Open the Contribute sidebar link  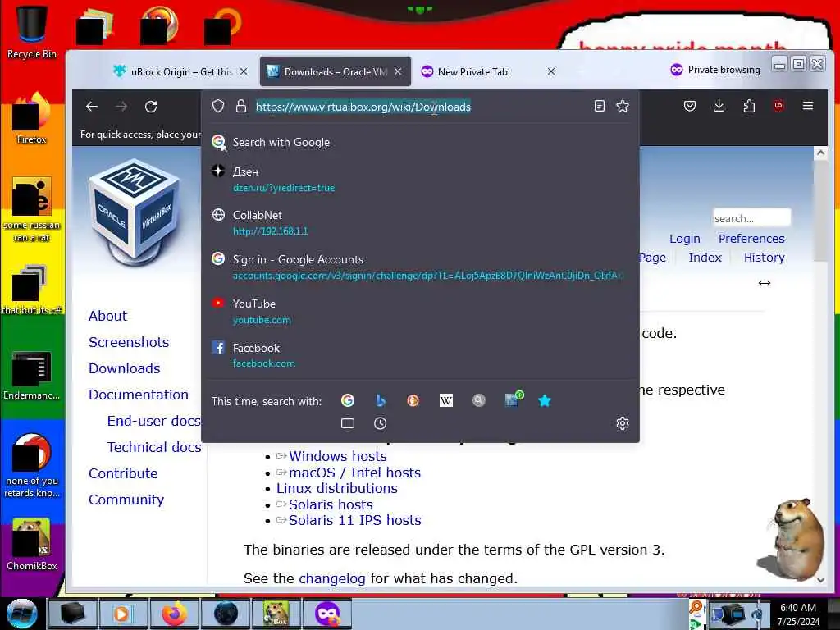(x=123, y=473)
